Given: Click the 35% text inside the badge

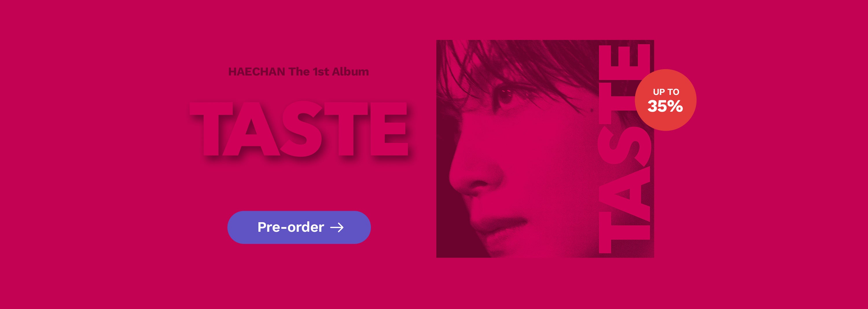Looking at the screenshot, I should tap(665, 106).
